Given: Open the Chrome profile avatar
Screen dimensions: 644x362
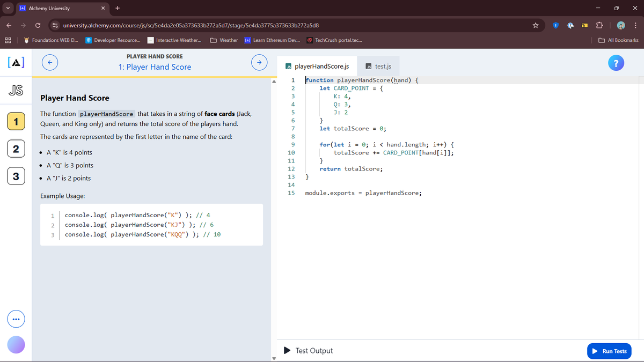Looking at the screenshot, I should click(621, 25).
